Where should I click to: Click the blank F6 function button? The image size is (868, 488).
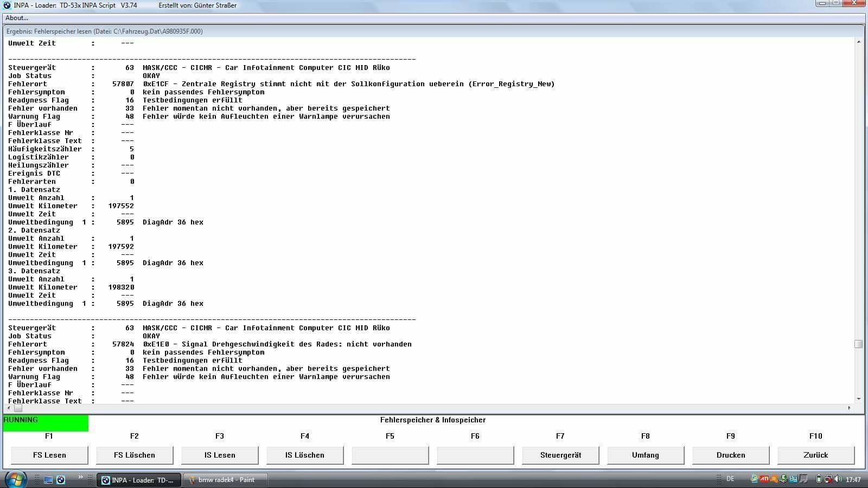click(475, 455)
